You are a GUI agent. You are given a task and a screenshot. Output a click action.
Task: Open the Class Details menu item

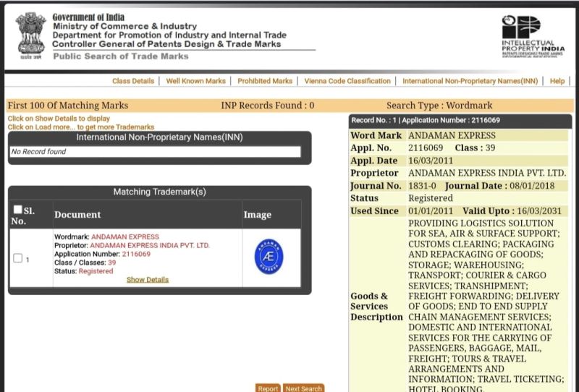tap(133, 81)
